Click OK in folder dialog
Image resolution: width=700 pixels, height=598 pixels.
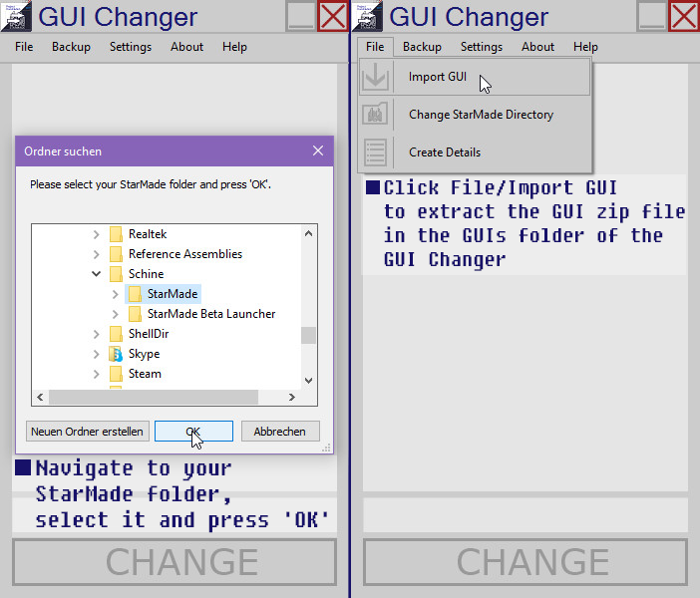pos(193,432)
